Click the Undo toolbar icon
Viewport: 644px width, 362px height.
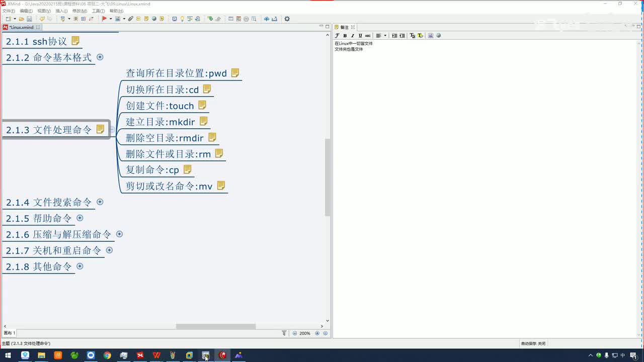pos(42,19)
